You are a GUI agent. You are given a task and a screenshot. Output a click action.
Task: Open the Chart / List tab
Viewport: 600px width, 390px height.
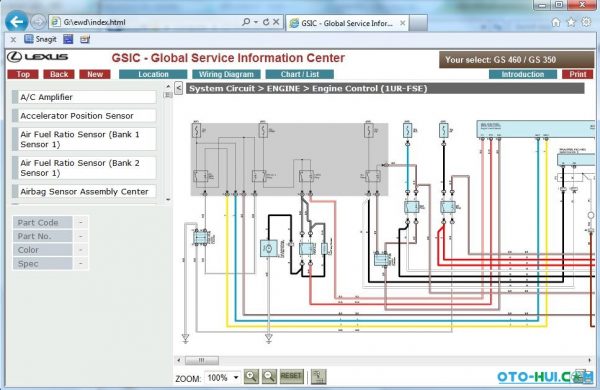coord(300,74)
